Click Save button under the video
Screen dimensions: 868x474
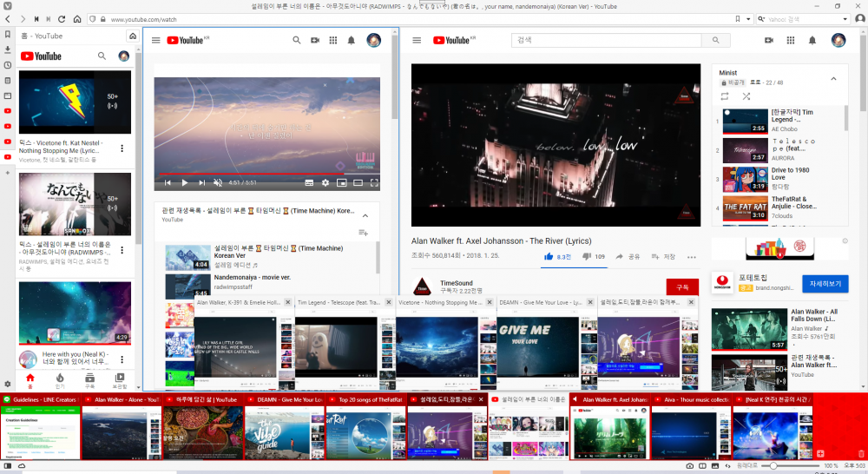pos(663,256)
